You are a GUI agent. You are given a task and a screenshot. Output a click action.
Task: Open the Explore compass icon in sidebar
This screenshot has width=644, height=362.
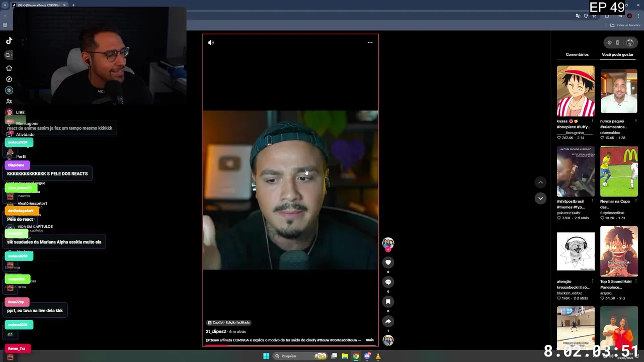coord(9,79)
